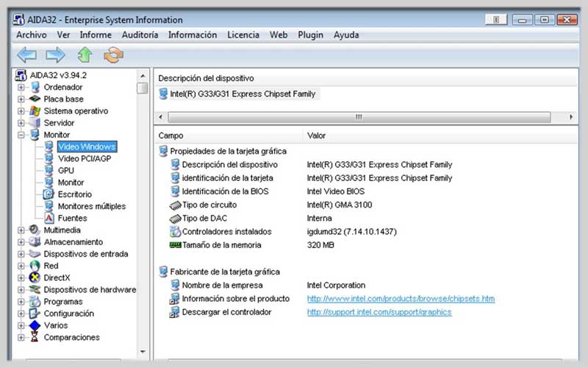Click the Programas icon in the tree

[x=35, y=301]
